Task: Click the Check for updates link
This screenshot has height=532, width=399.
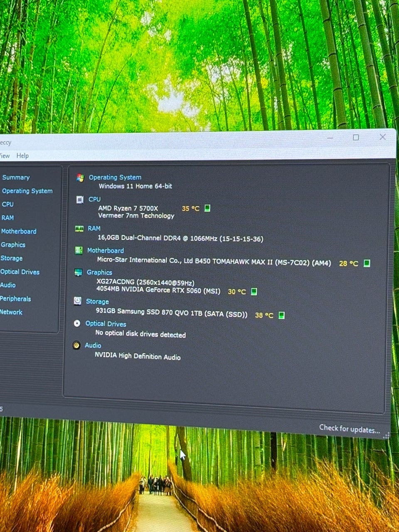Action: (x=350, y=429)
